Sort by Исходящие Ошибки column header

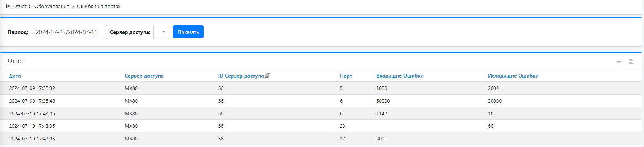[513, 76]
